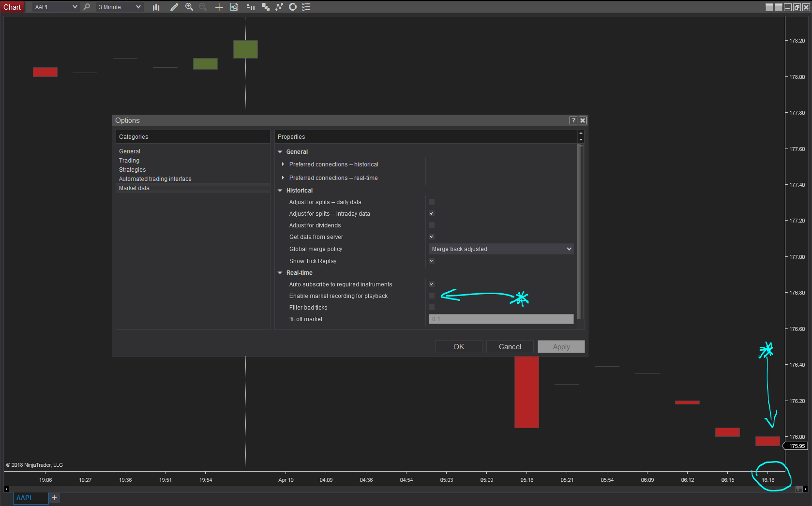
Task: Expand Preferred connections – historical
Action: point(283,164)
